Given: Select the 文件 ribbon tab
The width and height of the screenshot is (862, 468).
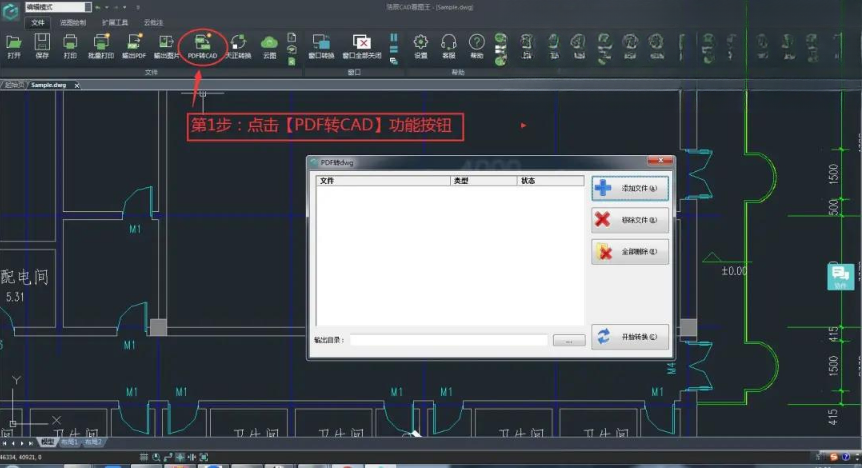Looking at the screenshot, I should (37, 23).
